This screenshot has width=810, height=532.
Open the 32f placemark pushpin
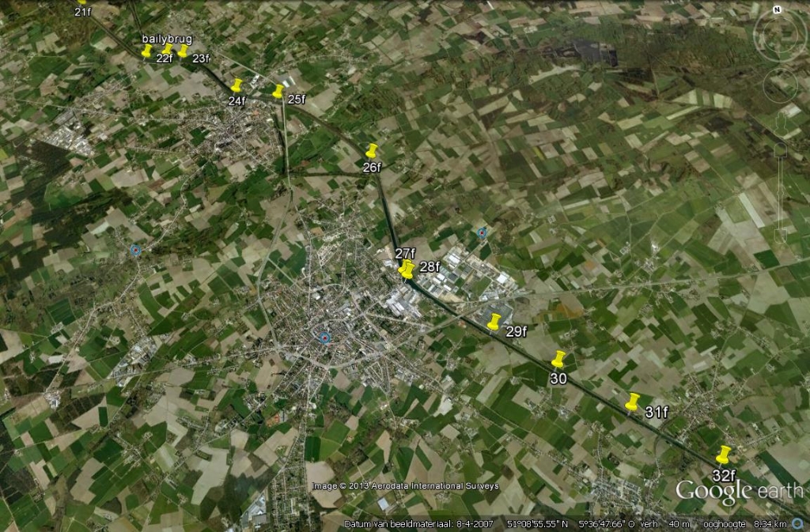(x=723, y=454)
